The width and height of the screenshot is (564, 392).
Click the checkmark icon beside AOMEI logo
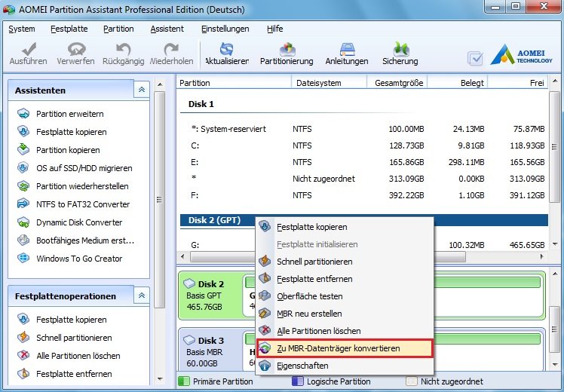475,58
